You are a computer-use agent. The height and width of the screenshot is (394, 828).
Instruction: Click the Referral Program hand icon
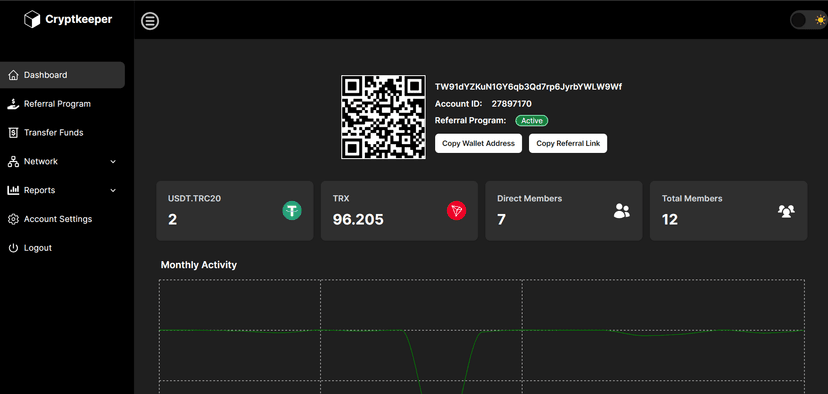[13, 104]
